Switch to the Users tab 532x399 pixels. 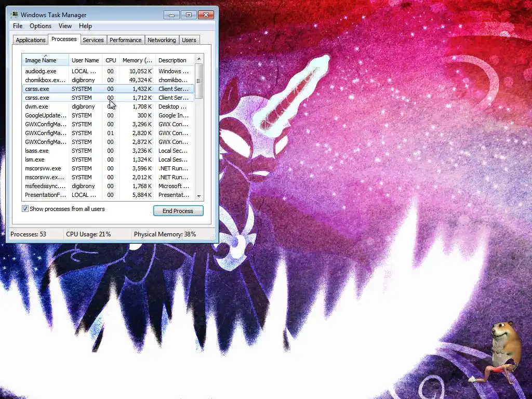189,40
